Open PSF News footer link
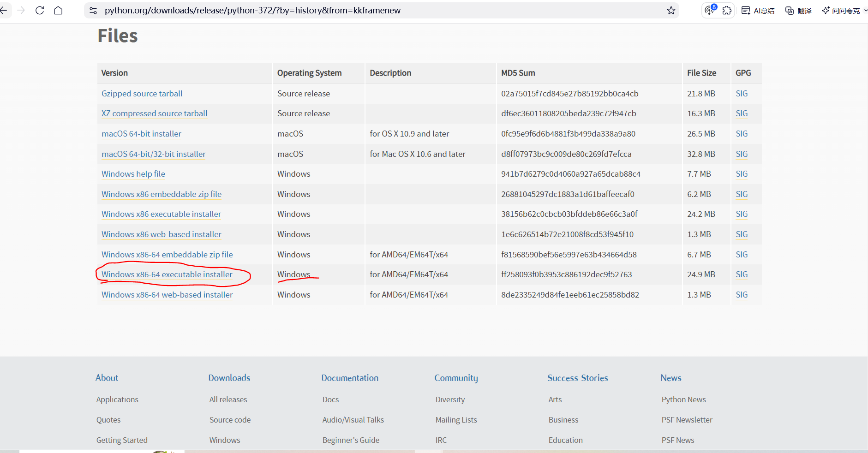Viewport: 868px width, 453px height. pos(678,440)
